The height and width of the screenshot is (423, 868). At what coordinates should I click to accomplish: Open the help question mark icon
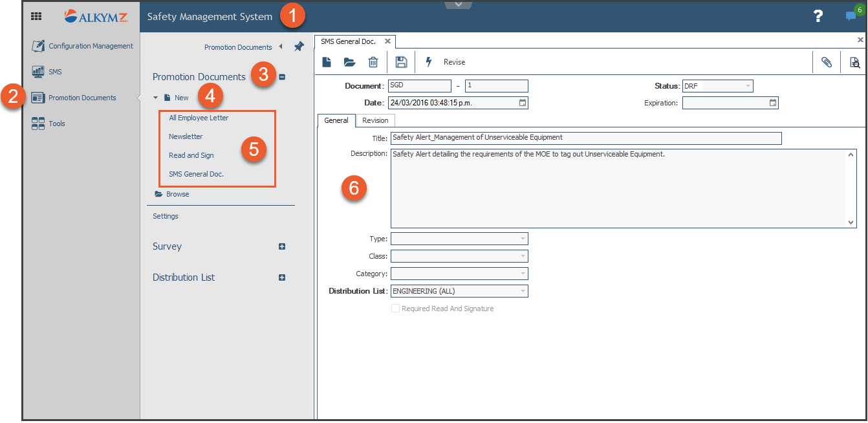click(x=818, y=17)
